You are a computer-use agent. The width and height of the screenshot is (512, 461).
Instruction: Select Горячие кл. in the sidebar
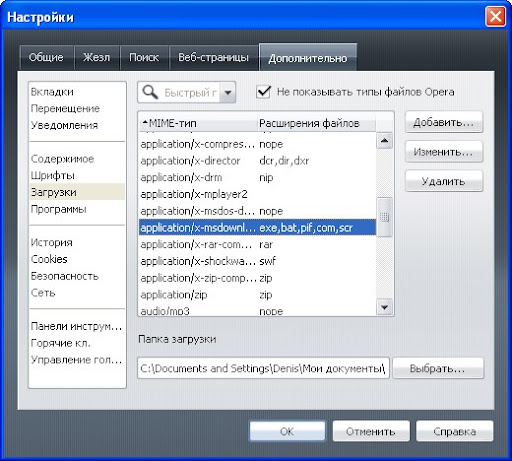point(77,343)
